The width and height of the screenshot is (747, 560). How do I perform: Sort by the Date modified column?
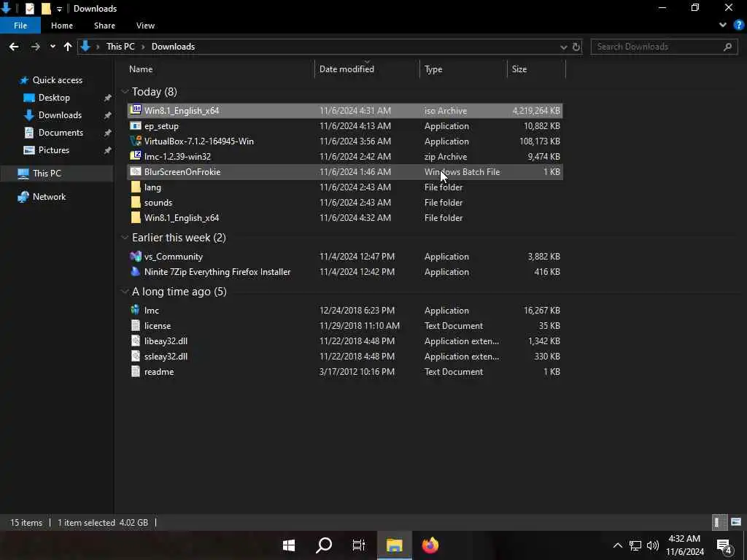tap(367, 69)
